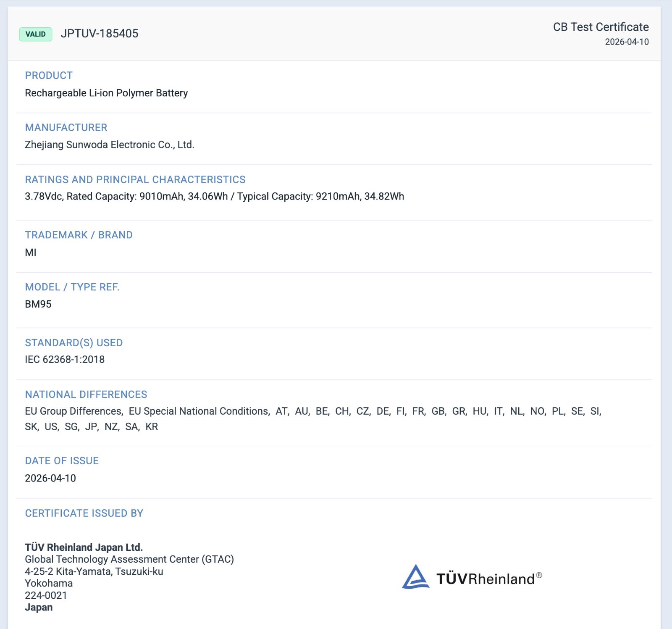Select standard IEC 62368-1:2018

tap(65, 360)
